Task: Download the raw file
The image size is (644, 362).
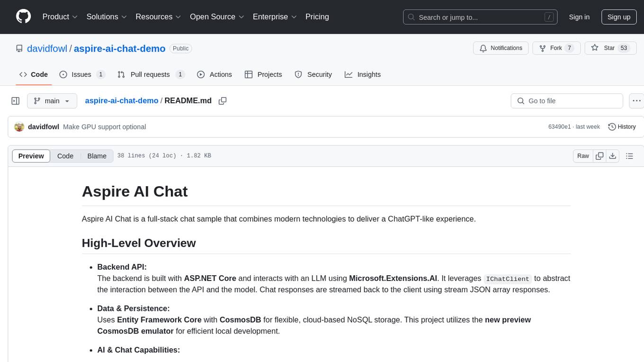Action: 612,156
